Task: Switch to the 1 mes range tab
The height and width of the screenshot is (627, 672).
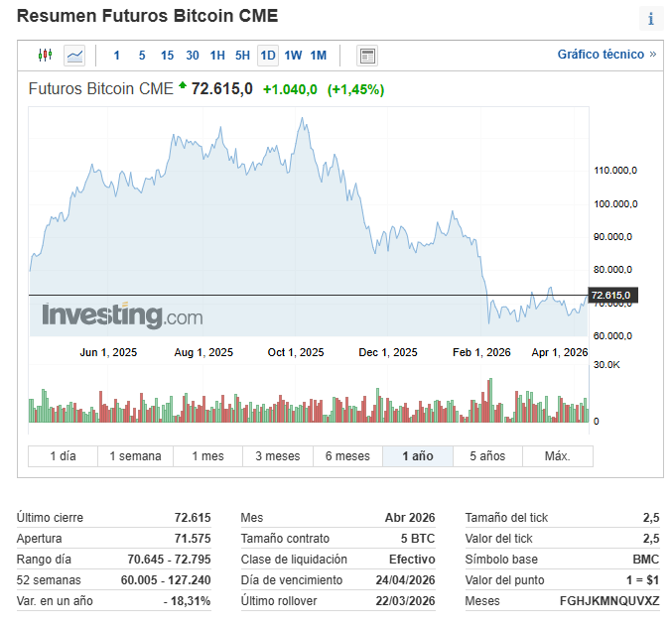Action: pos(207,456)
